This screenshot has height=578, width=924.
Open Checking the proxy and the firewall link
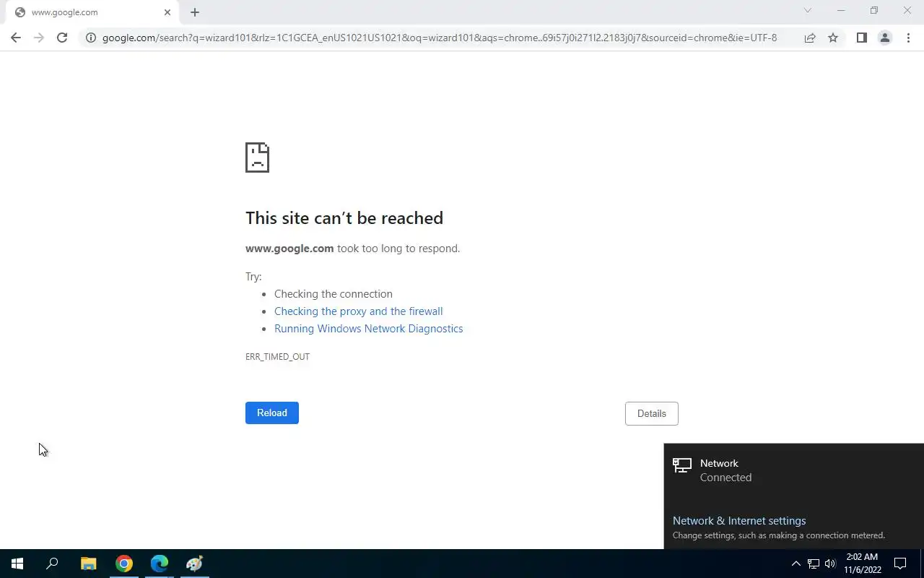tap(359, 311)
